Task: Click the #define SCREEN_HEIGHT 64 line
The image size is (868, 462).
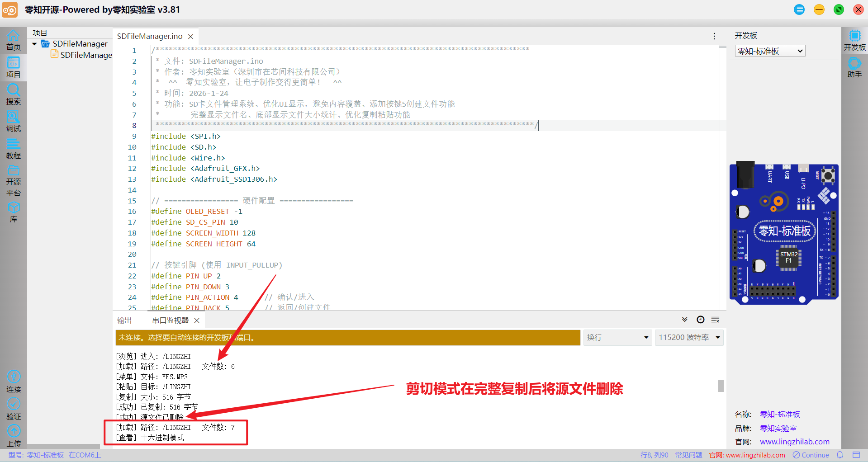Action: 203,244
